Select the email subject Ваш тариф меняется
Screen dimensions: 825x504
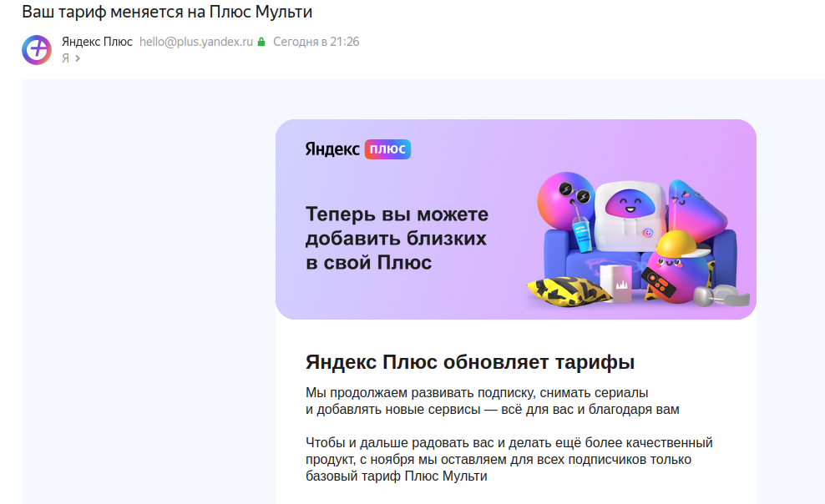pos(167,12)
